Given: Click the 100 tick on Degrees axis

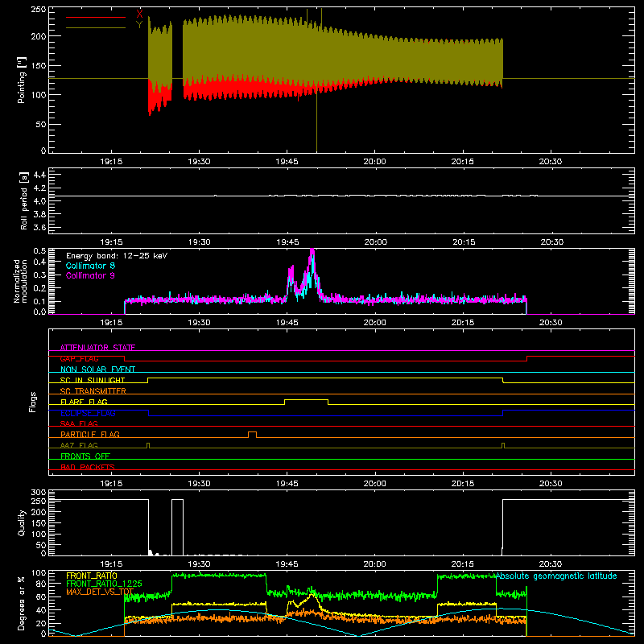Looking at the screenshot, I should click(38, 573).
